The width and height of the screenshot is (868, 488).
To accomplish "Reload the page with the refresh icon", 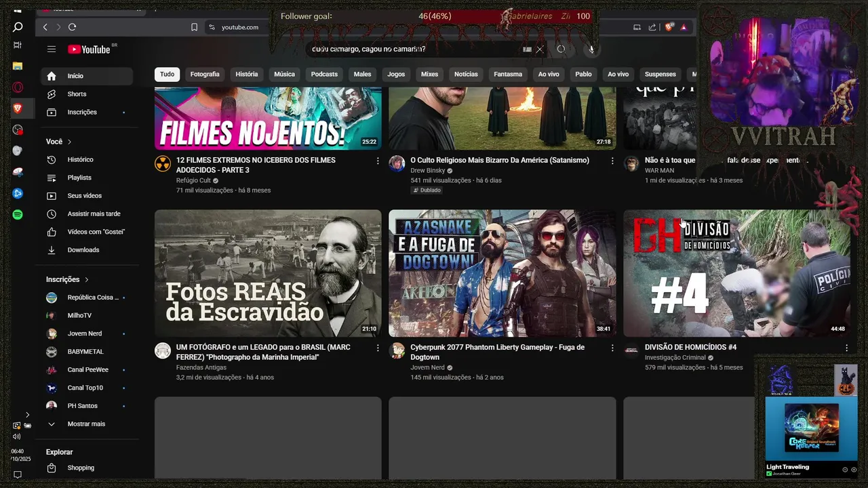I will coord(72,27).
